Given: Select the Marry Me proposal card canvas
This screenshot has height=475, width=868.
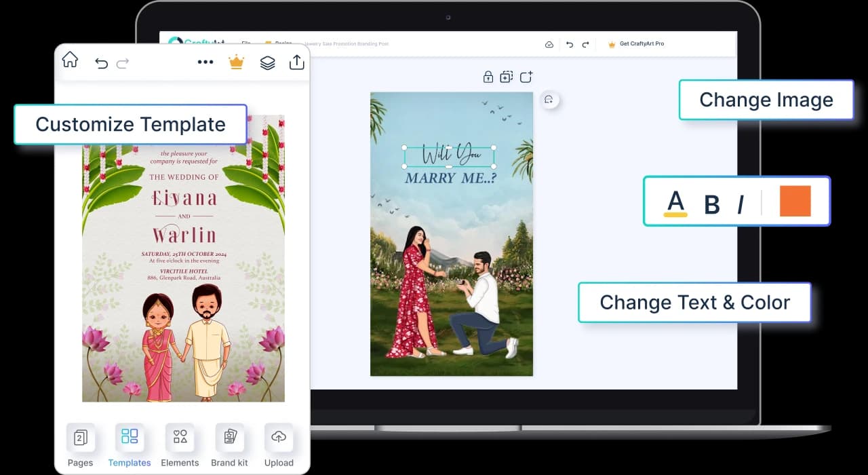Looking at the screenshot, I should tap(452, 233).
